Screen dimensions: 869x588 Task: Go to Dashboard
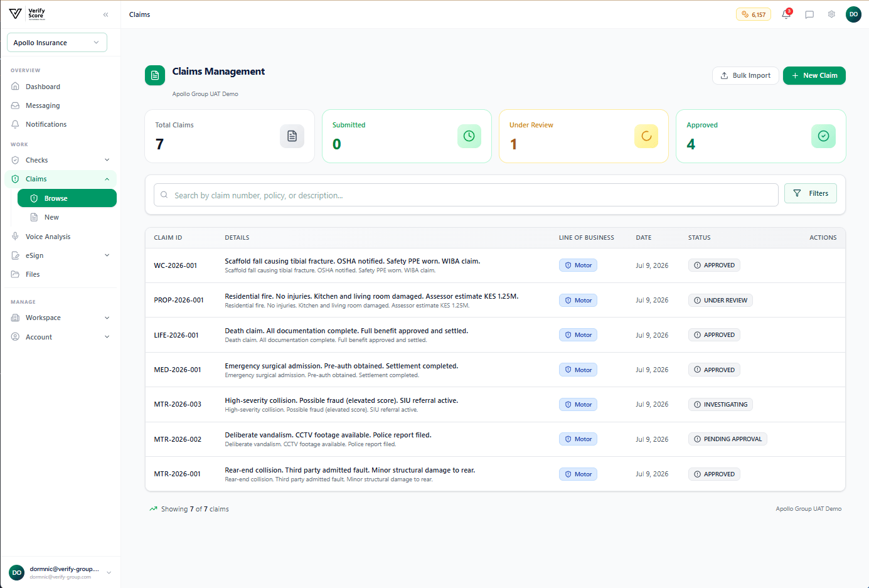61,87
